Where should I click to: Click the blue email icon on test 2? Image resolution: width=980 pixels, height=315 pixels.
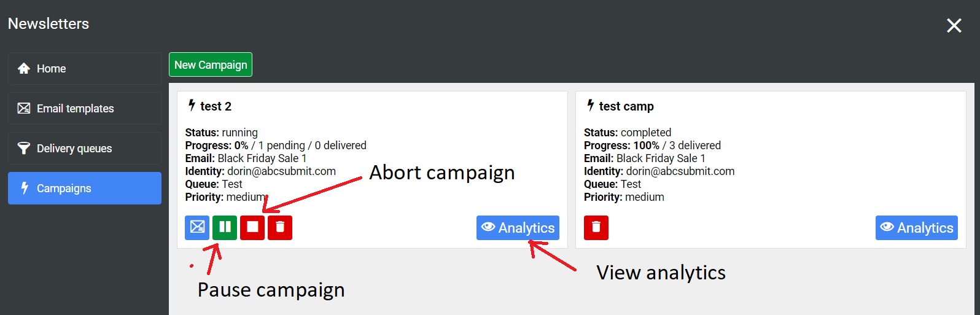197,228
